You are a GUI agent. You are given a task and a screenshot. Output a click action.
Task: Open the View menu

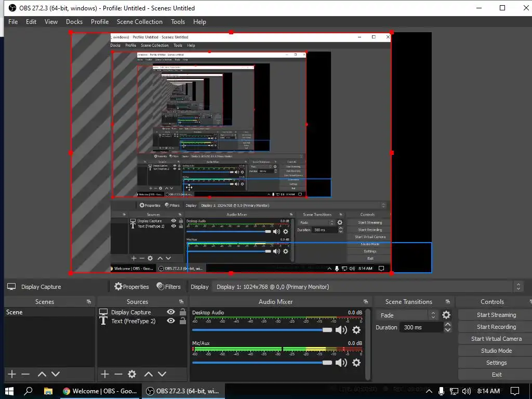pyautogui.click(x=51, y=22)
